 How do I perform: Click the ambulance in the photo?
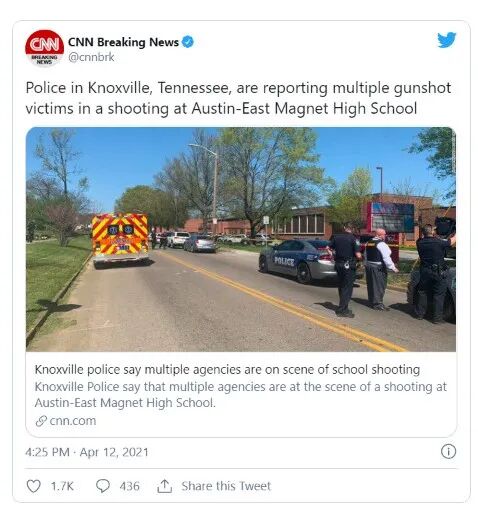(120, 239)
